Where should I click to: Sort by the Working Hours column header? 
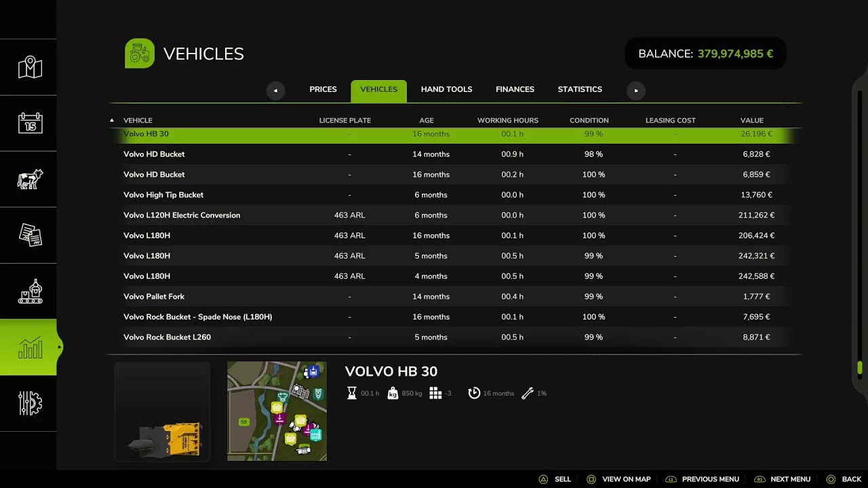[x=508, y=121]
